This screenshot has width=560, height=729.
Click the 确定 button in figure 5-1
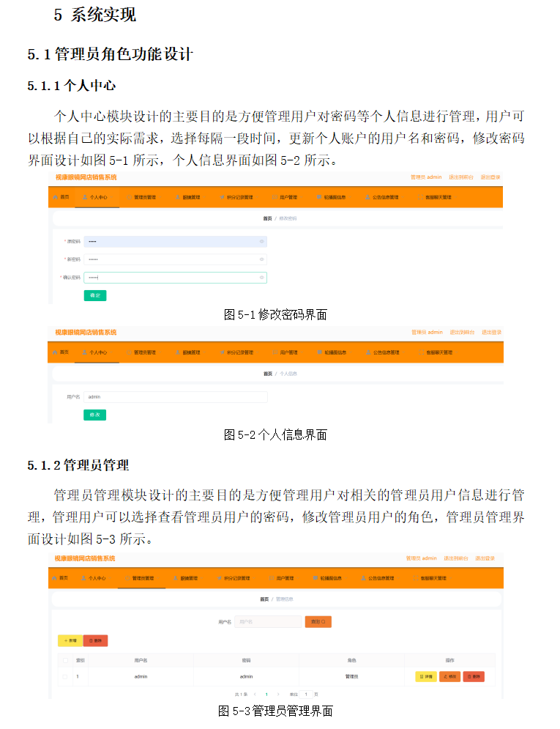point(95,296)
